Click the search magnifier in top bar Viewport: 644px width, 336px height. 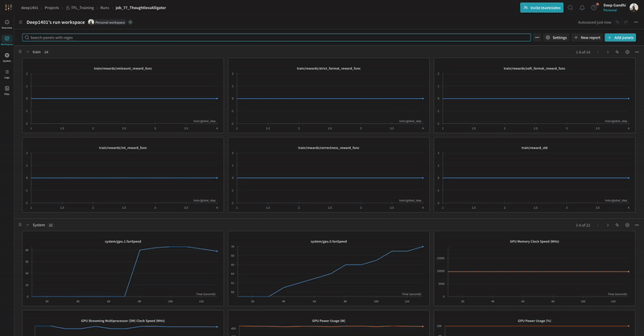[x=570, y=7]
